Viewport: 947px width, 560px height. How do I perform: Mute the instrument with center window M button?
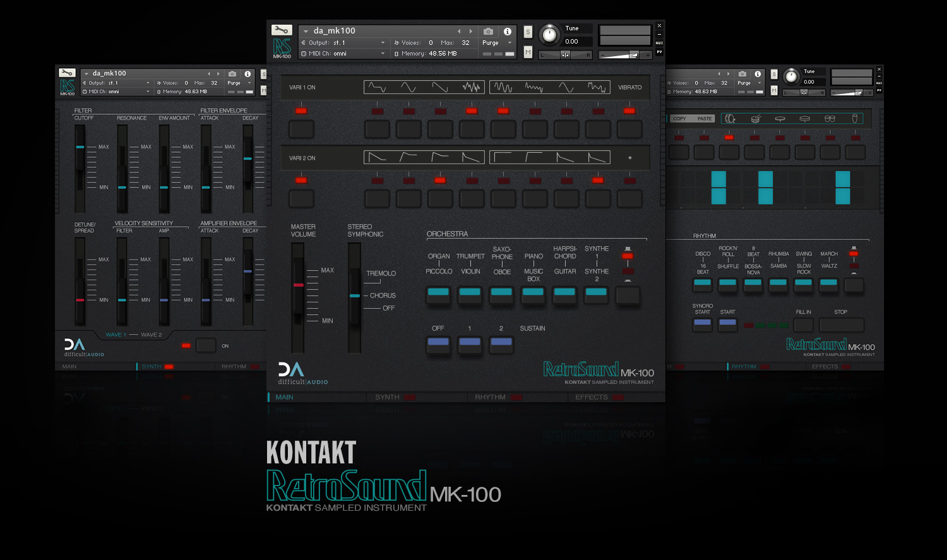click(x=528, y=52)
